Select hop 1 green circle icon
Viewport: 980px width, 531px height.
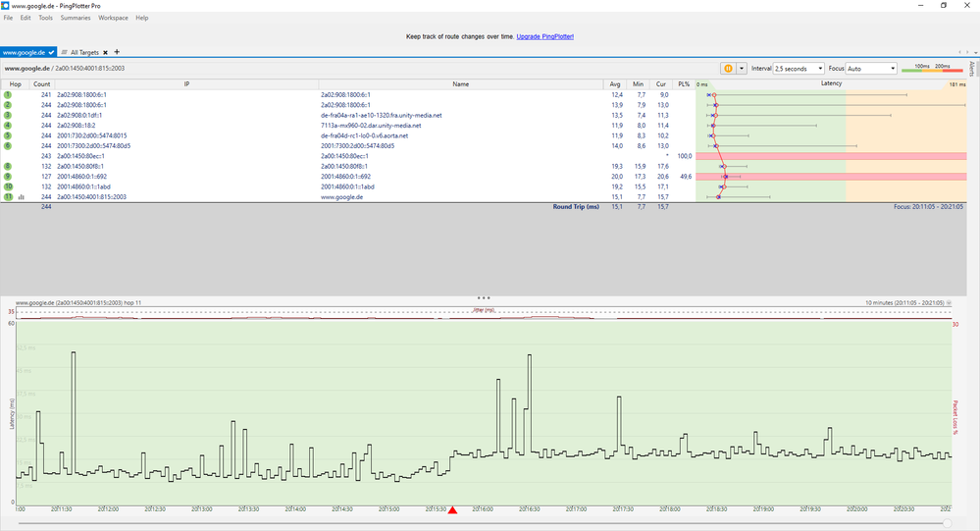tap(8, 95)
